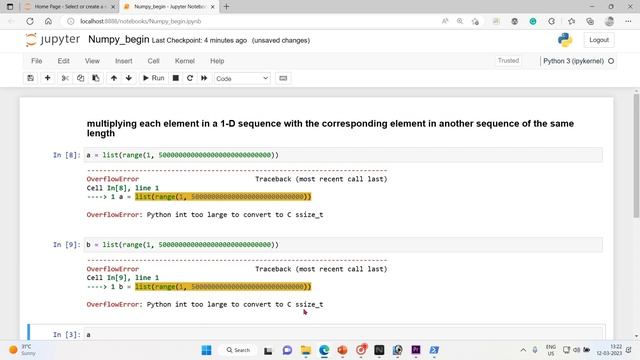The image size is (640, 360).
Task: Run the current cell
Action: tap(153, 78)
